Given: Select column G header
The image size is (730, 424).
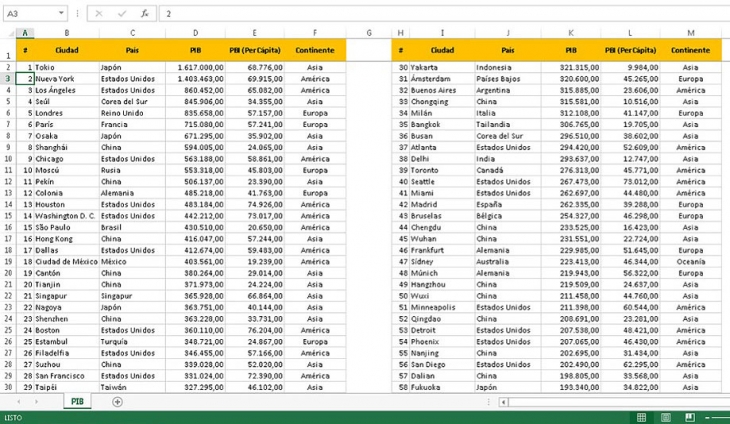Looking at the screenshot, I should click(x=369, y=33).
